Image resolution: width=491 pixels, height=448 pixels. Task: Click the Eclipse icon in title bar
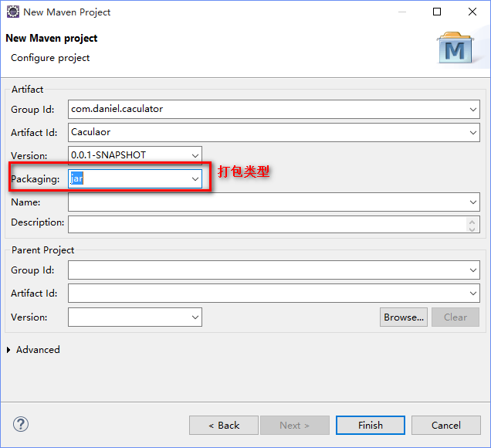pyautogui.click(x=13, y=12)
